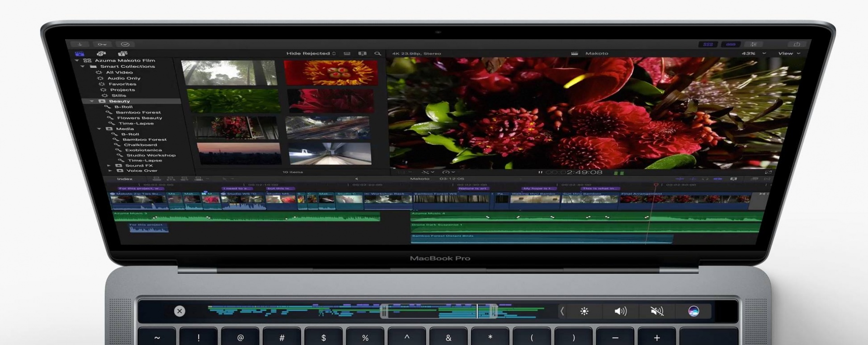
Task: Open the viewer View menu
Action: (789, 53)
